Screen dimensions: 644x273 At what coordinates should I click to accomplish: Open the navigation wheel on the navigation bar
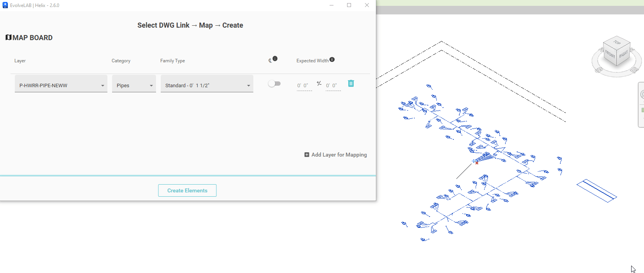click(x=642, y=94)
